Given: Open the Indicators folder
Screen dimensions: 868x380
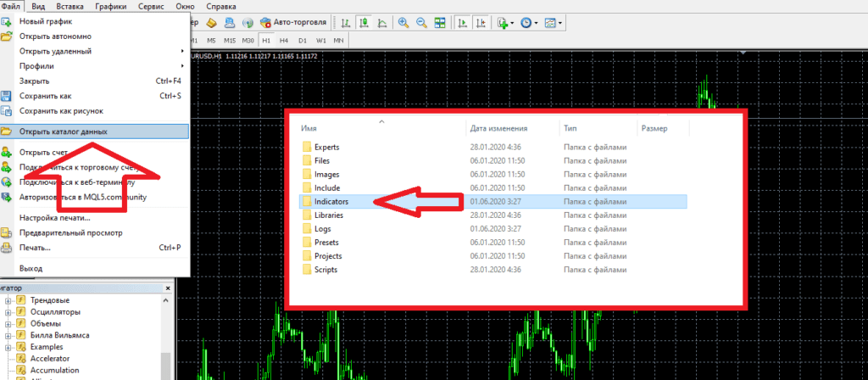Looking at the screenshot, I should pos(331,202).
